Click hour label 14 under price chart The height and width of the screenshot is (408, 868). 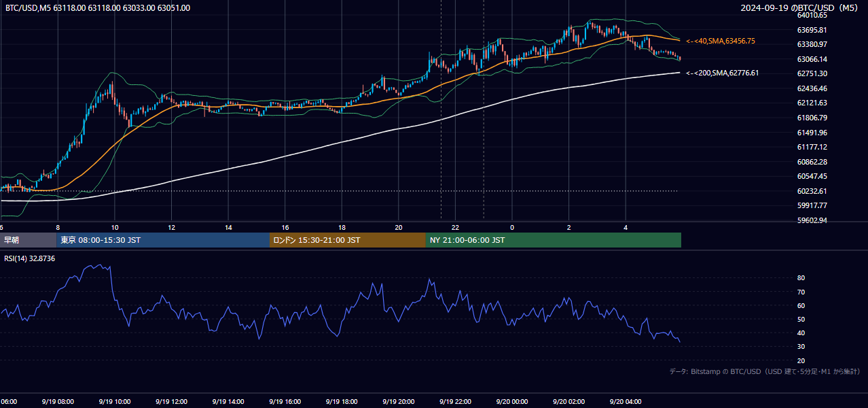(229, 228)
